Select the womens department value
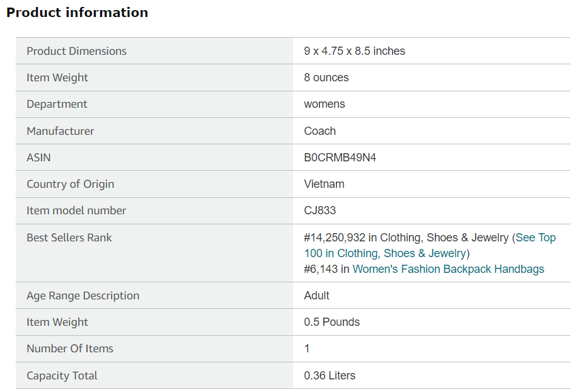The image size is (581, 392). coord(324,104)
